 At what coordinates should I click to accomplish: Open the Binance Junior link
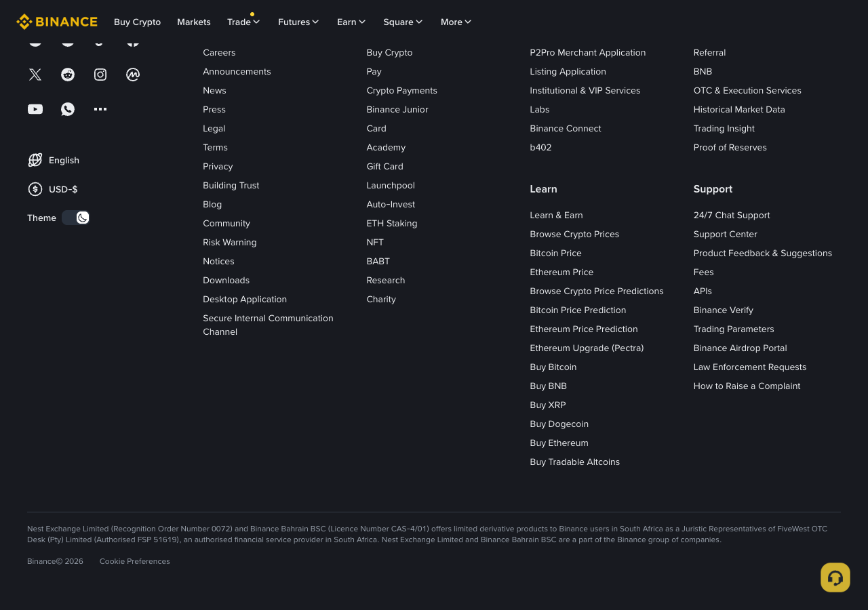397,109
